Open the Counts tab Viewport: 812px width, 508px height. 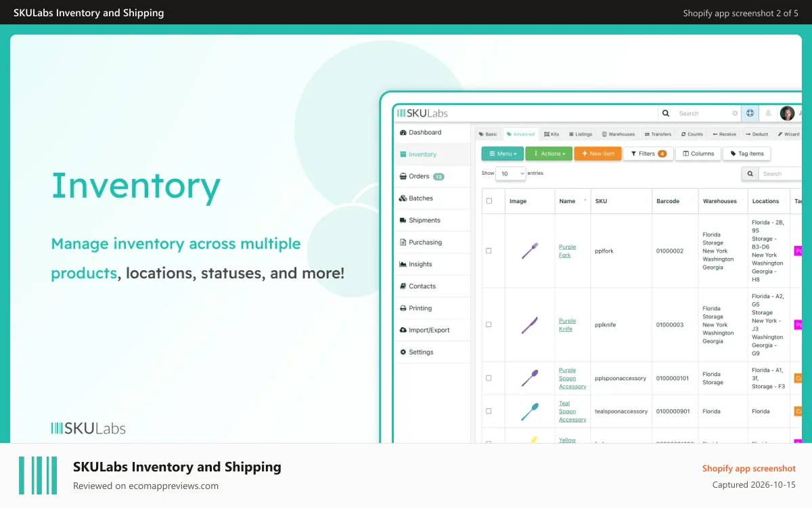[x=692, y=134]
